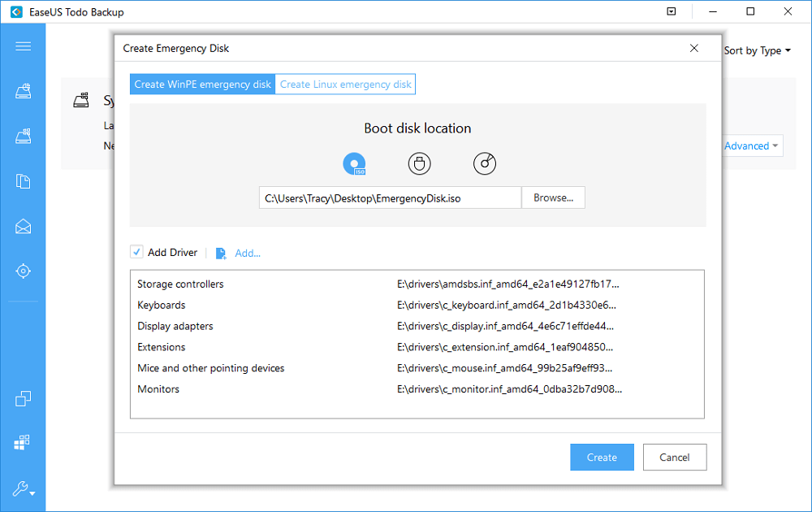Choose the CD/DVD option for boot disk
This screenshot has height=512, width=812.
[484, 163]
